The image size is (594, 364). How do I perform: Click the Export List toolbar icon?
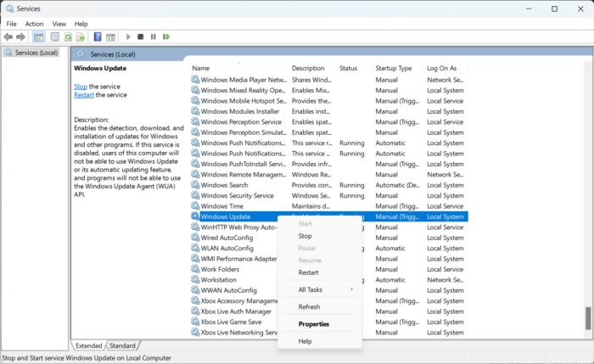coord(80,37)
